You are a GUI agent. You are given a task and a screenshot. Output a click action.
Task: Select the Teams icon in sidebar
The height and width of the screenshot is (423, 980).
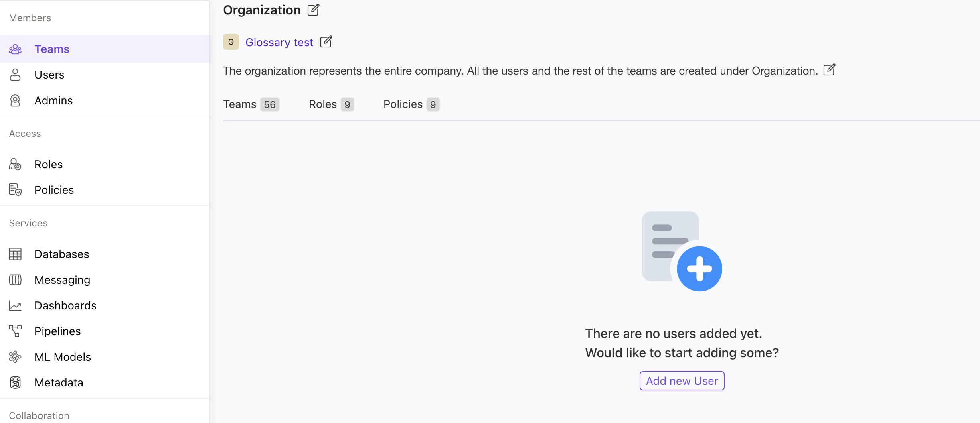(15, 49)
